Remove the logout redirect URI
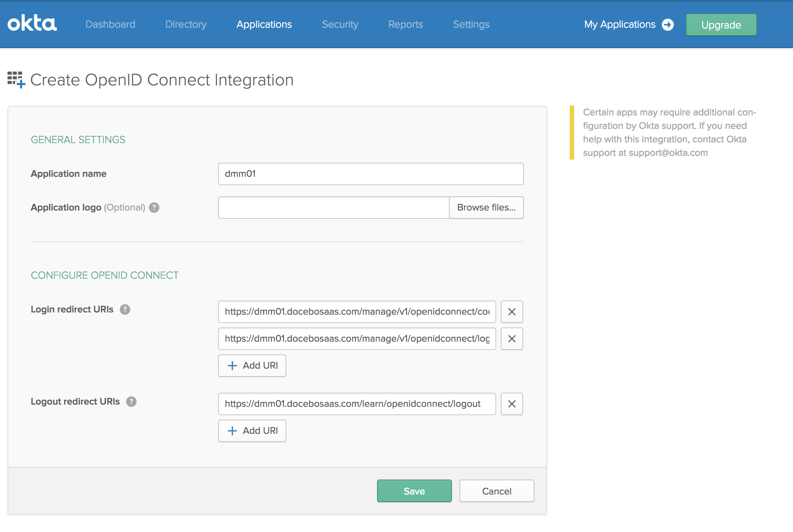The width and height of the screenshot is (793, 532). pyautogui.click(x=512, y=404)
